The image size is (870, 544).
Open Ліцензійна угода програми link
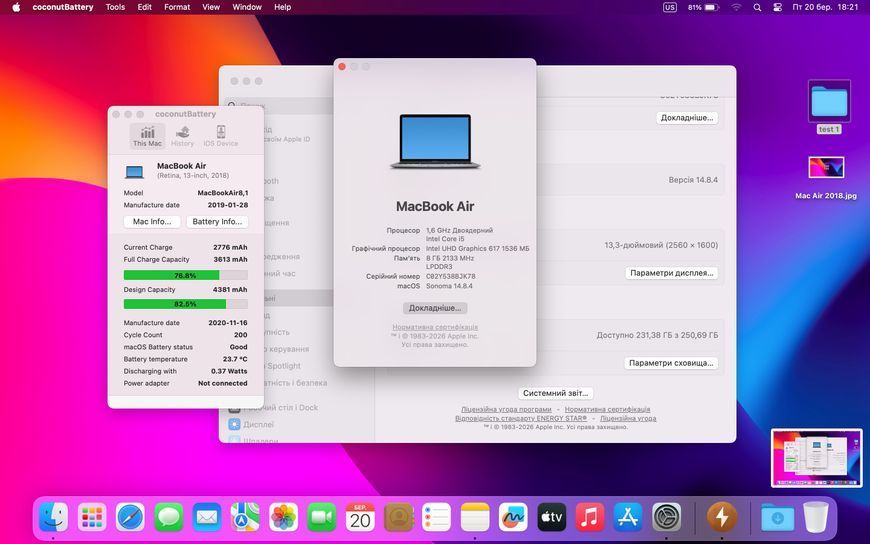pyautogui.click(x=506, y=410)
